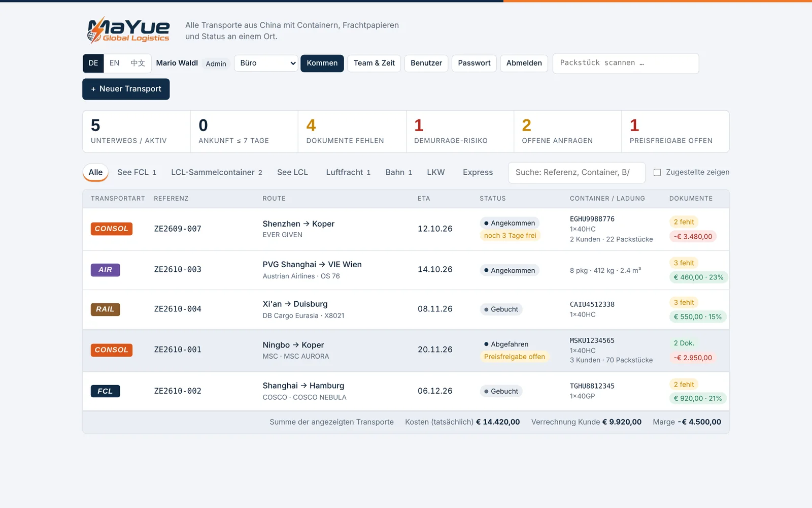
Task: Open the Xi'an → Duisburg route
Action: coord(295,304)
